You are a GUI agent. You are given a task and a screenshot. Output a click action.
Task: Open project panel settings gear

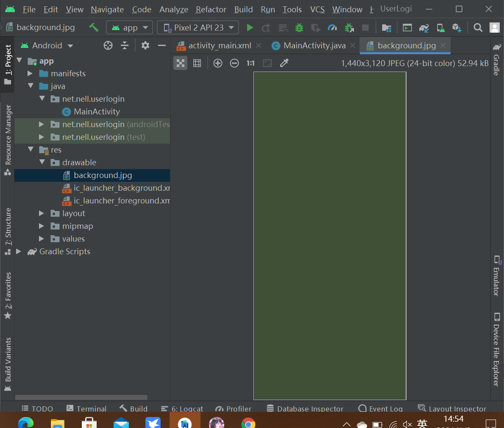tap(145, 46)
